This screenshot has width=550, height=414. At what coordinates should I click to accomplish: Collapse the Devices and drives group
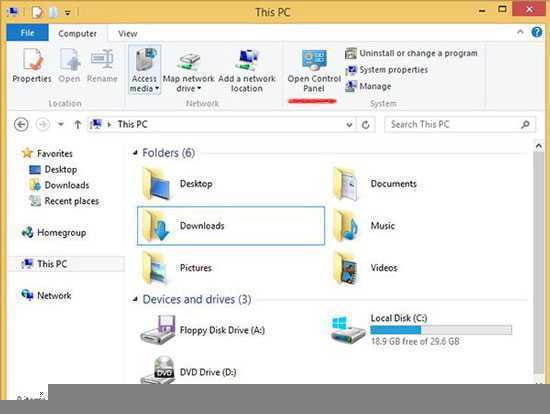135,299
